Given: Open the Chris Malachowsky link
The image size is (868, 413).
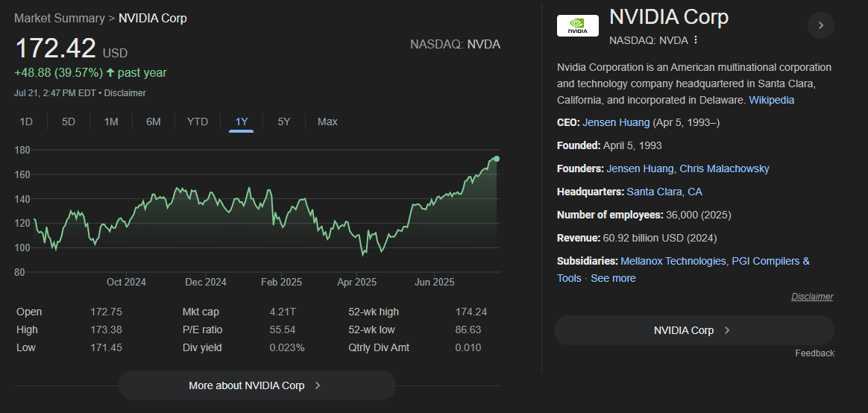Looking at the screenshot, I should click(x=724, y=169).
